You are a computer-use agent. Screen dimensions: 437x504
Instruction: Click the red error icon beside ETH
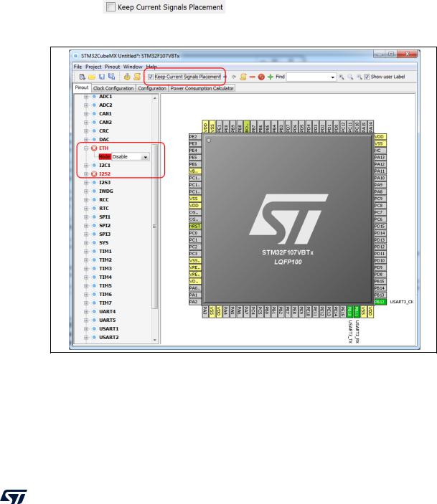(94, 148)
